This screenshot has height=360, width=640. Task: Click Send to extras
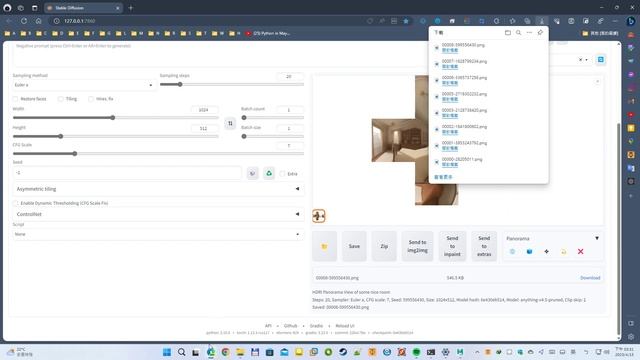484,246
